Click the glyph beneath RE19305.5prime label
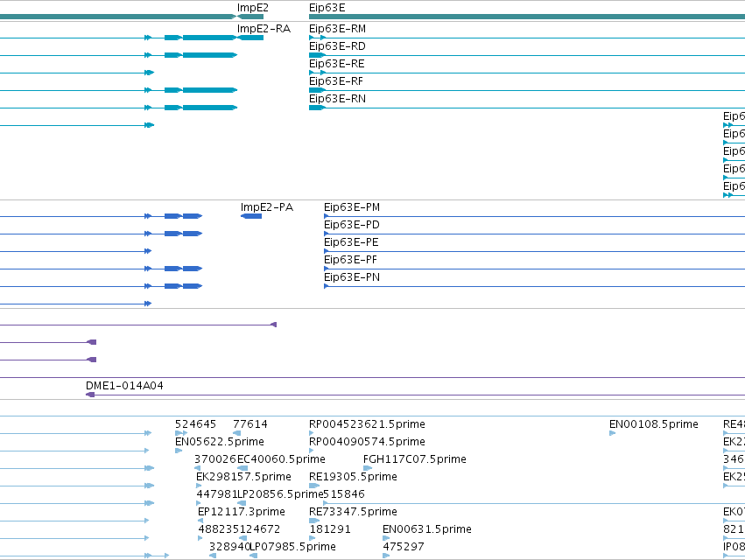The width and height of the screenshot is (745, 560). point(314,486)
